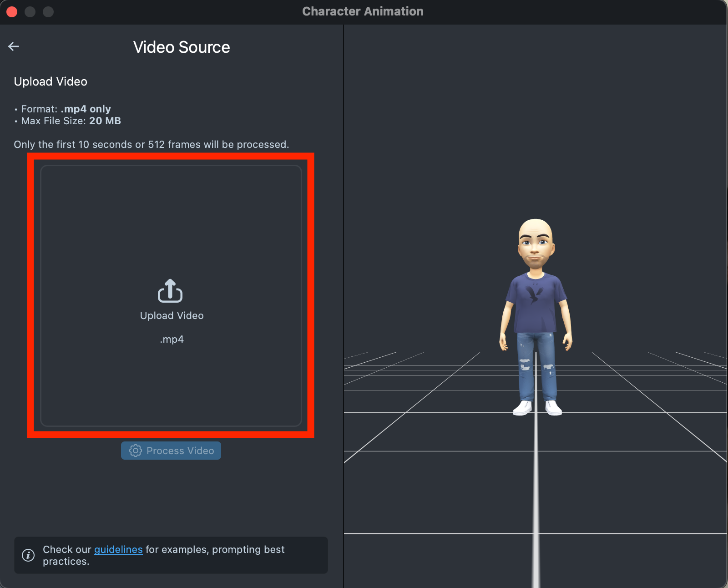Click the Character Animation window title
Screen dimensions: 728x588
point(363,11)
